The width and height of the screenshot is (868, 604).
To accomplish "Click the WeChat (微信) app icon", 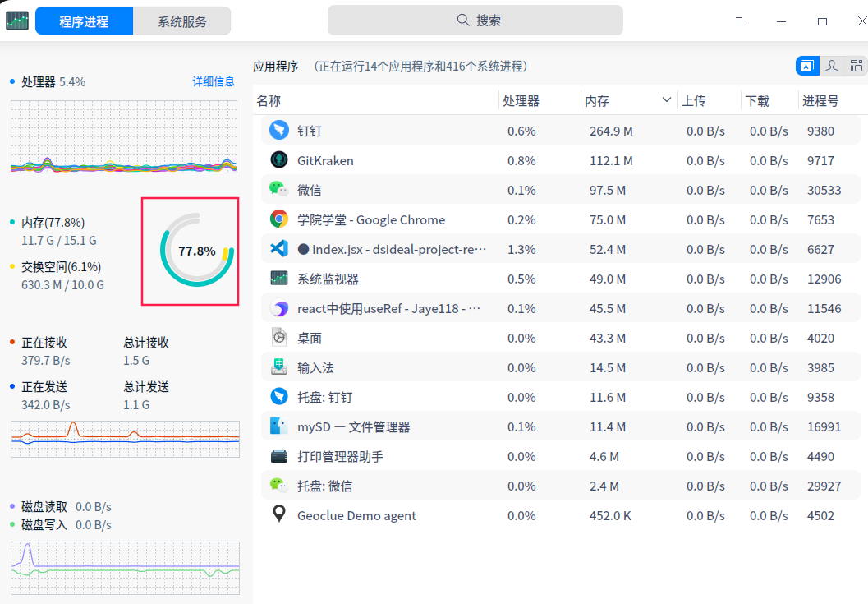I will 279,190.
